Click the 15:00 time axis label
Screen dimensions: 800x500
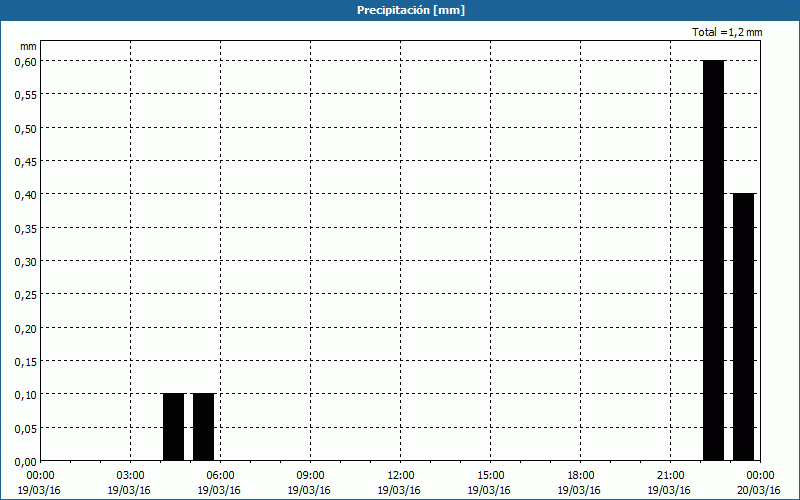(490, 476)
